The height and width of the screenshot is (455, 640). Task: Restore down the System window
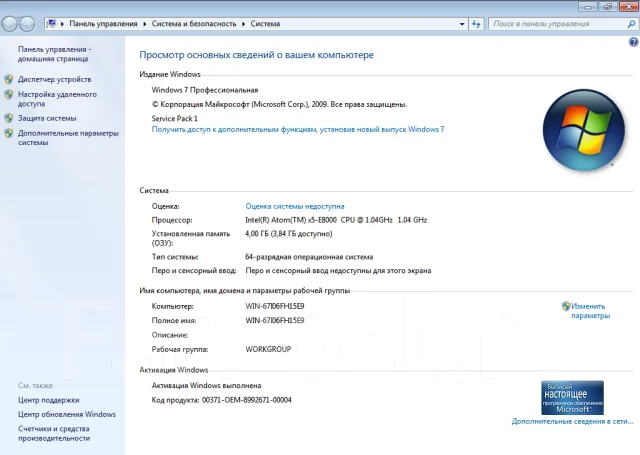click(608, 7)
